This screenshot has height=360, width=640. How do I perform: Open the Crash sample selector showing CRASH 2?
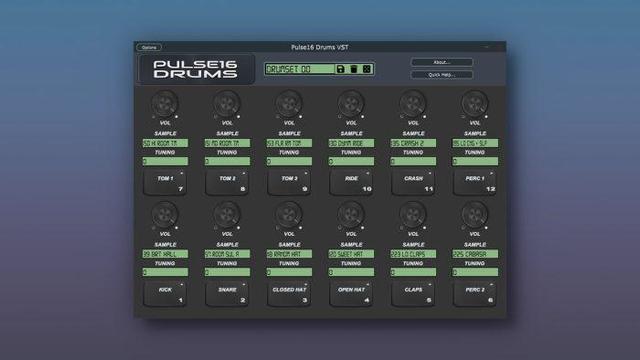[x=413, y=143]
